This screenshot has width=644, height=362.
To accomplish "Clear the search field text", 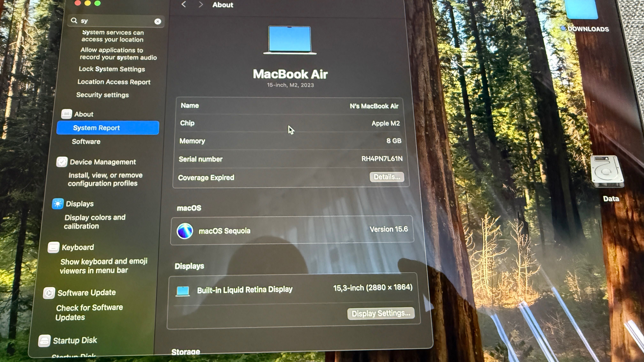I will click(158, 22).
